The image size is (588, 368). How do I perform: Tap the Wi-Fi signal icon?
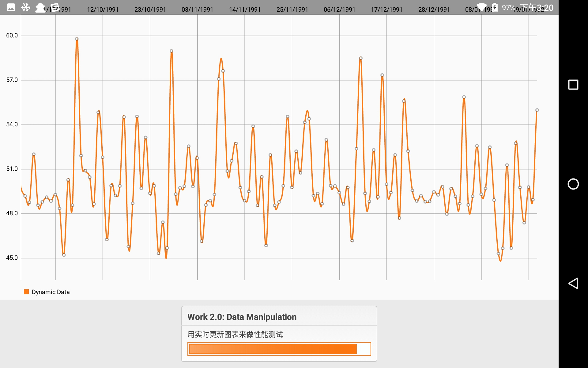pos(481,7)
